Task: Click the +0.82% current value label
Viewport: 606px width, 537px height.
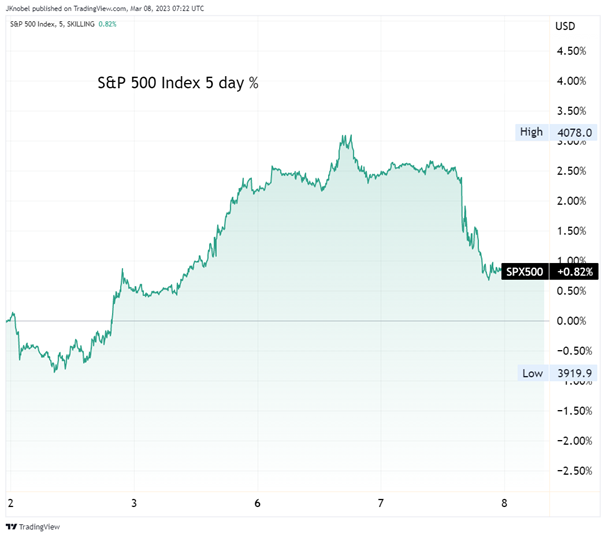Action: point(573,271)
